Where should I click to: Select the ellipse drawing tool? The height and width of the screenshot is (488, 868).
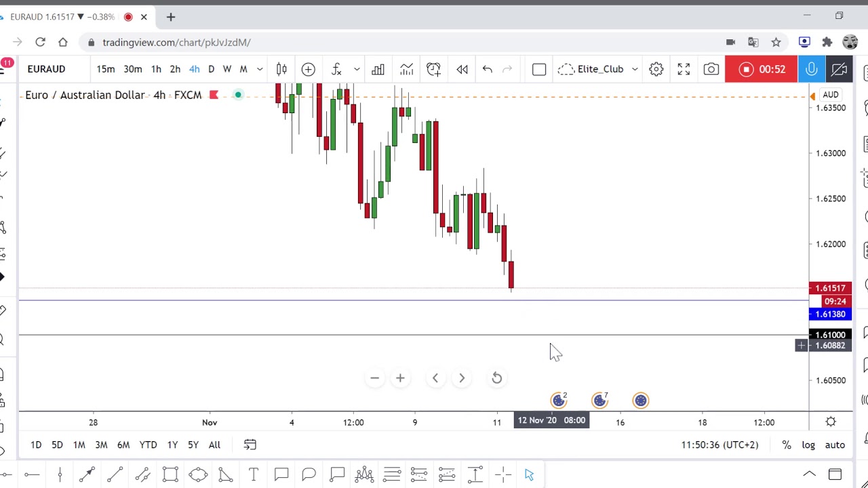pos(198,475)
